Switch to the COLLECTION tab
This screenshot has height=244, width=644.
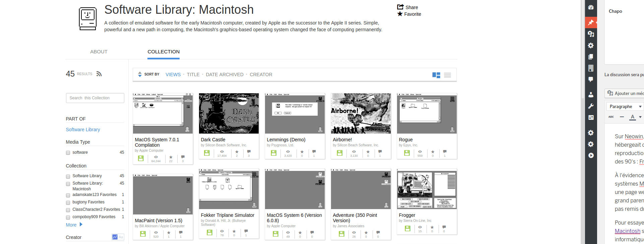click(164, 52)
